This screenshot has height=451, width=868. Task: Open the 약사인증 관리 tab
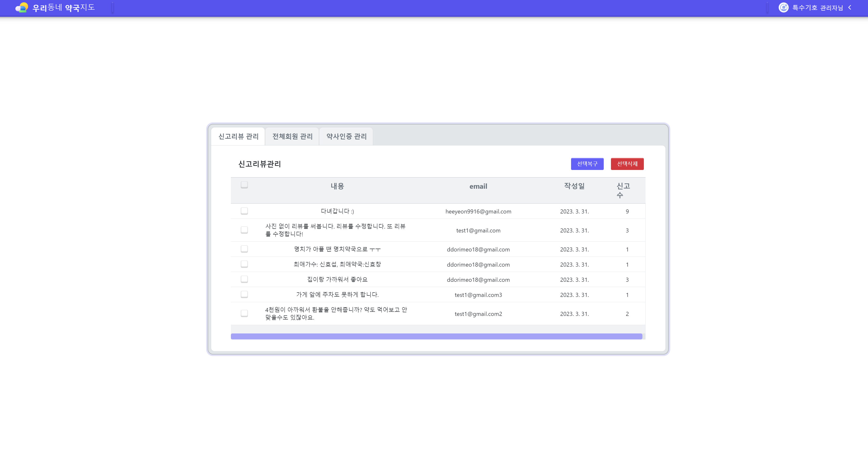[346, 136]
